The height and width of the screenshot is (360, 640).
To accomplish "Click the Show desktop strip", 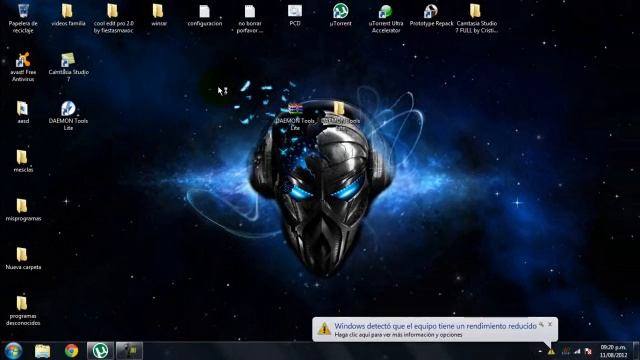I will [636, 351].
